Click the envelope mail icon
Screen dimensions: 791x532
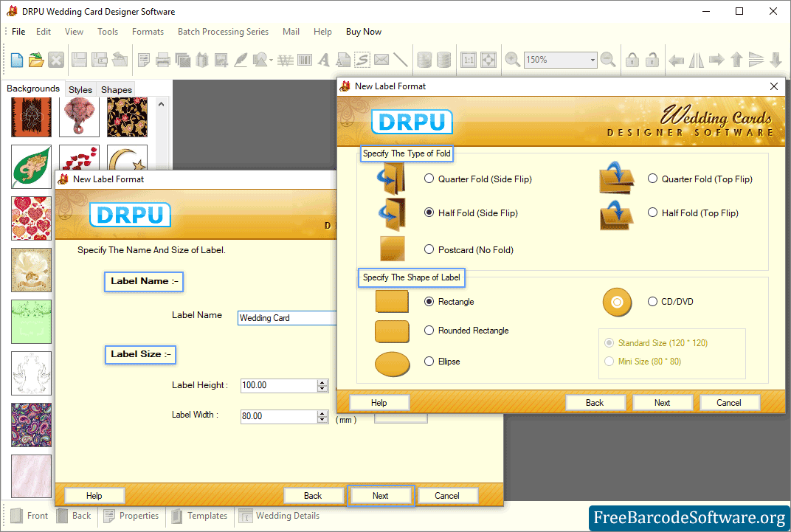(x=381, y=60)
